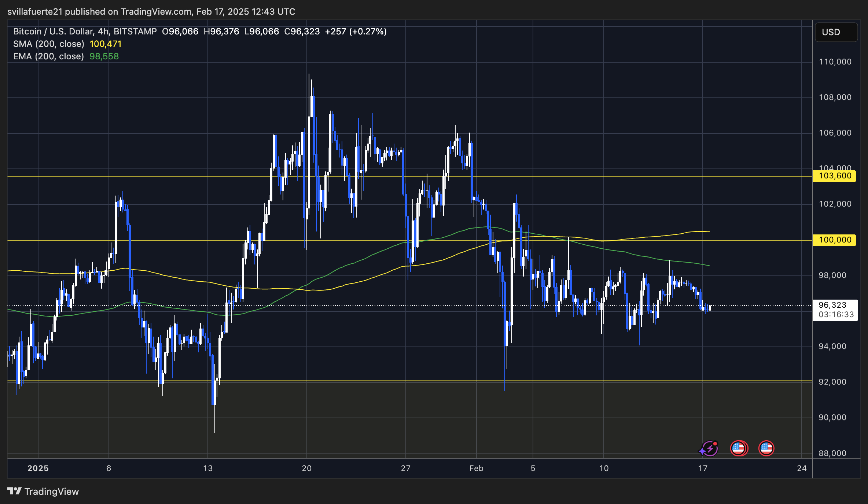Open the BITSTAMP exchange selector
The width and height of the screenshot is (868, 504).
coord(135,31)
